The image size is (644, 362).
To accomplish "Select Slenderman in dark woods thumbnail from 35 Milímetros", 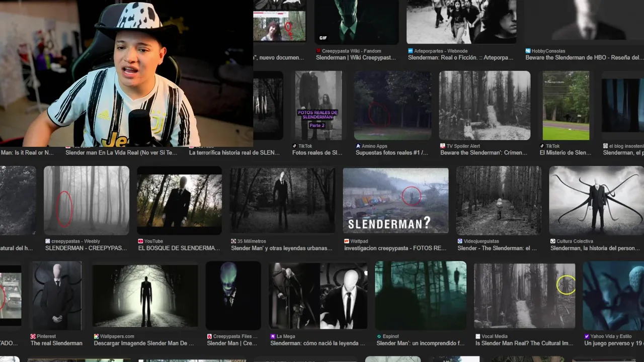I will (x=283, y=201).
